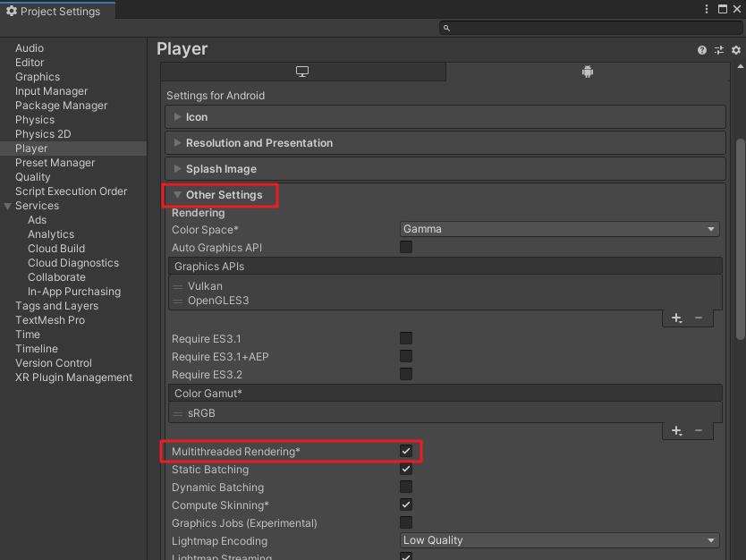Select Physics settings category
Viewport: 746px width, 560px height.
coord(35,119)
